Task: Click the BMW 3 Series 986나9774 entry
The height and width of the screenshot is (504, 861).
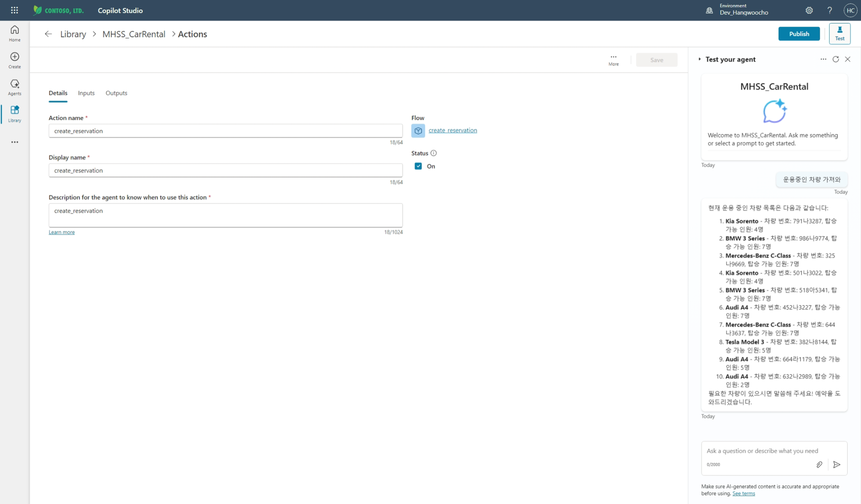Action: pyautogui.click(x=781, y=242)
